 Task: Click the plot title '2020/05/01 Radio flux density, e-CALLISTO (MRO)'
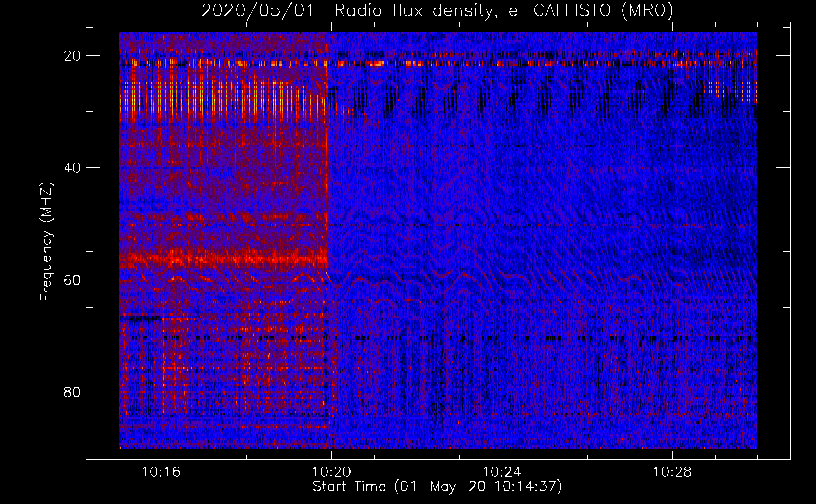click(437, 11)
